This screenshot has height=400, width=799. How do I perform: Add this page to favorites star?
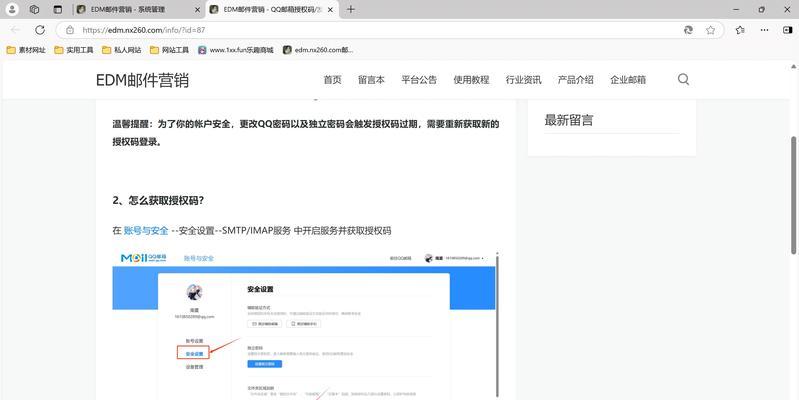pyautogui.click(x=710, y=30)
